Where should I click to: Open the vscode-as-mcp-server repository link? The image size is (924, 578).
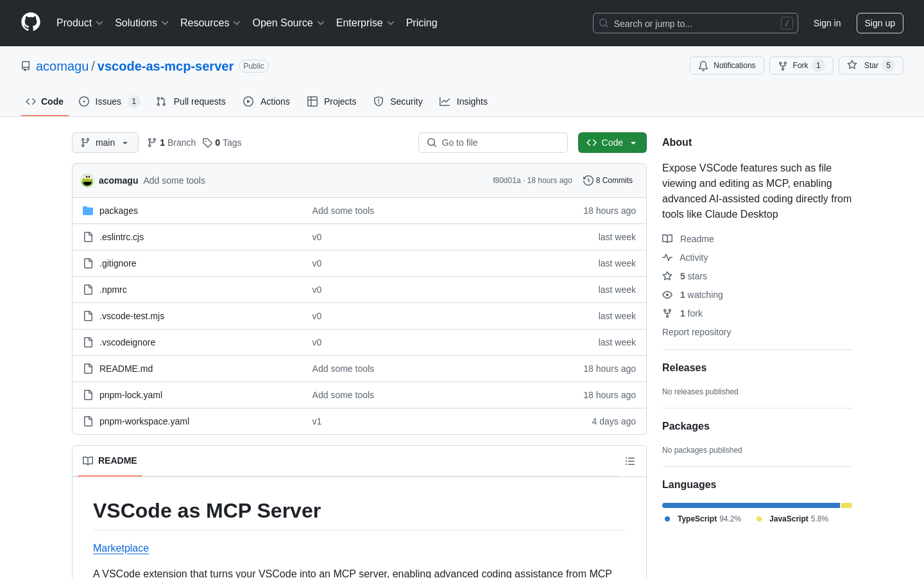(x=166, y=66)
